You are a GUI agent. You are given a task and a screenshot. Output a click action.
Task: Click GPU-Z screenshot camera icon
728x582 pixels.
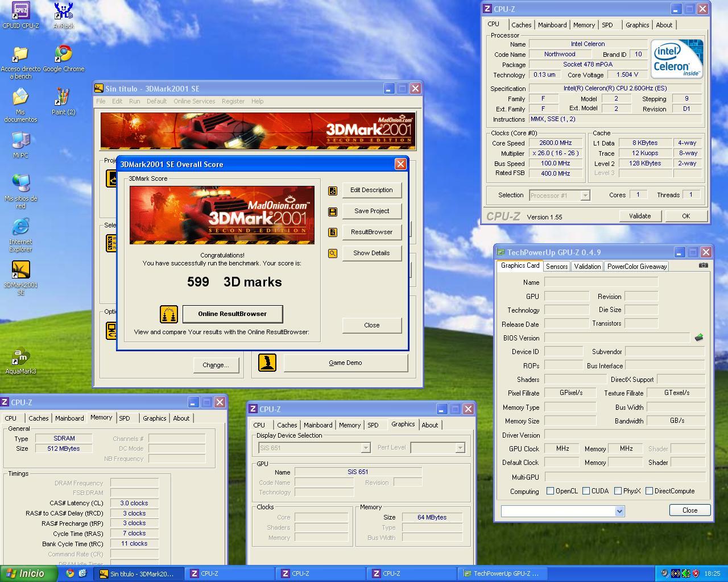(x=704, y=265)
